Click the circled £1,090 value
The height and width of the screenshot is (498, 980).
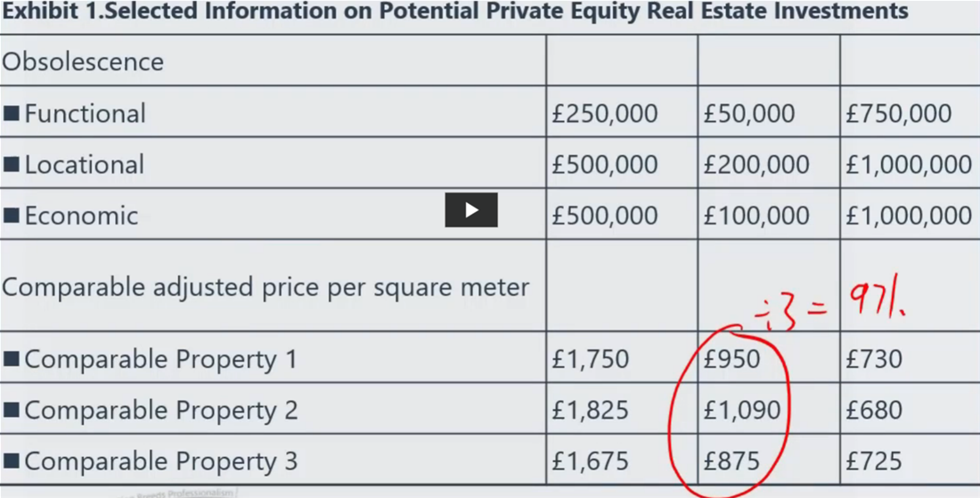click(x=742, y=411)
